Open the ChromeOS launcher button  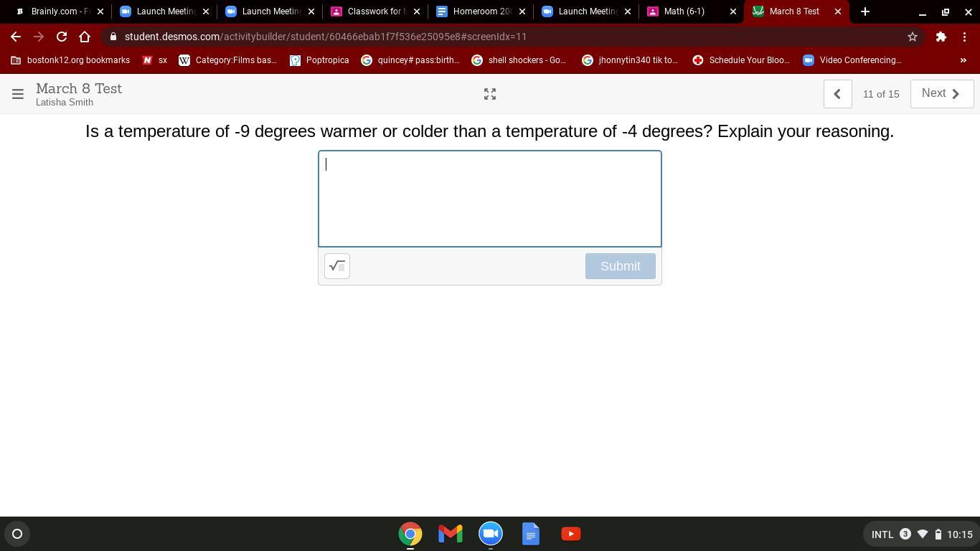[x=17, y=534]
